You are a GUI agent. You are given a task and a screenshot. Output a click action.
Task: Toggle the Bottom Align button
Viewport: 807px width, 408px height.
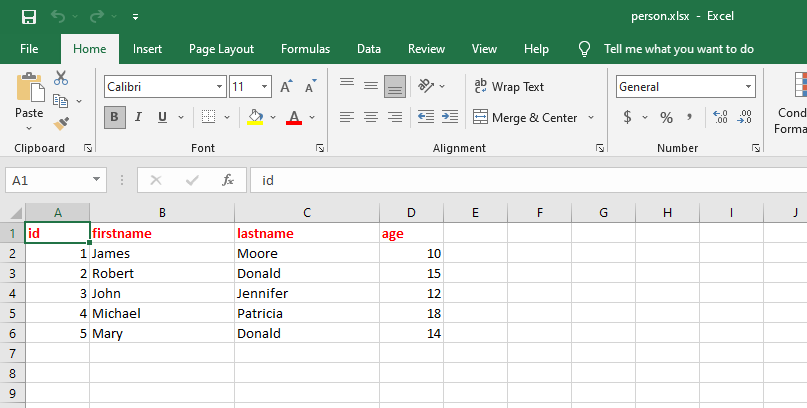pyautogui.click(x=395, y=86)
